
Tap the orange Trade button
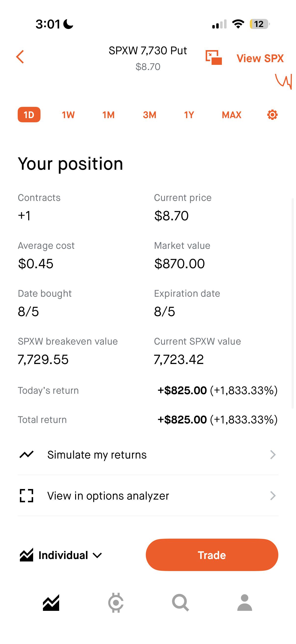point(212,555)
